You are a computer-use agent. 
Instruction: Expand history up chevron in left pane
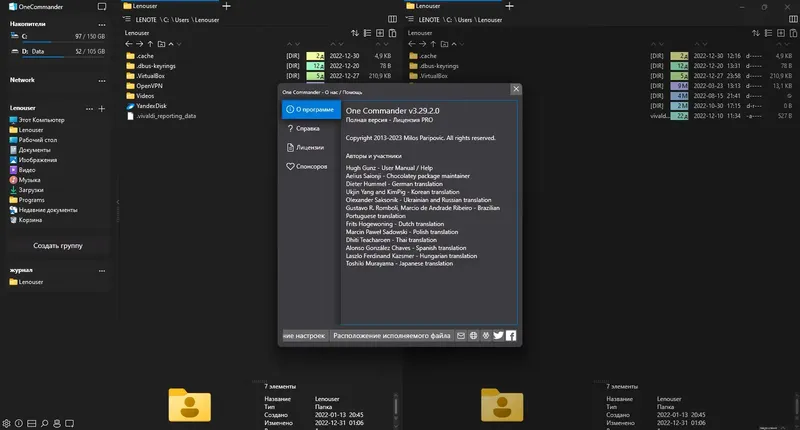[171, 44]
